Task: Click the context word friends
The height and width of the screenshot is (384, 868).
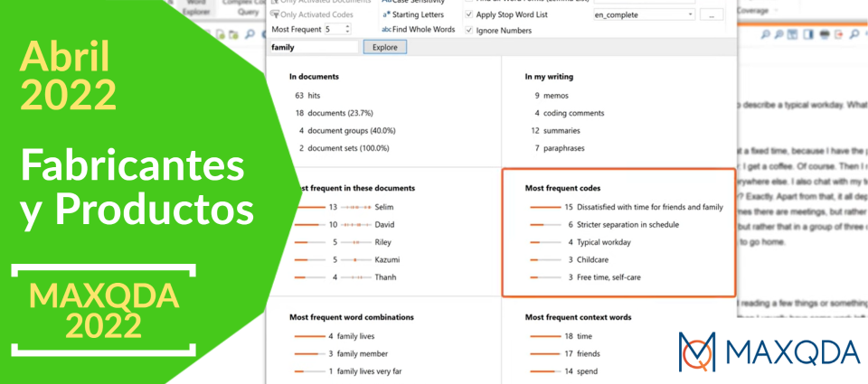Action: (x=564, y=353)
